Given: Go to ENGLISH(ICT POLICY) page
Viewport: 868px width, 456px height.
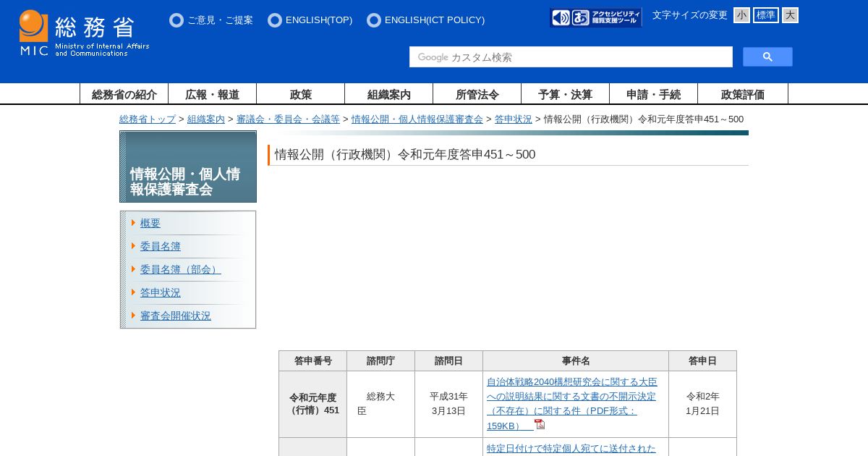Looking at the screenshot, I should pos(435,20).
